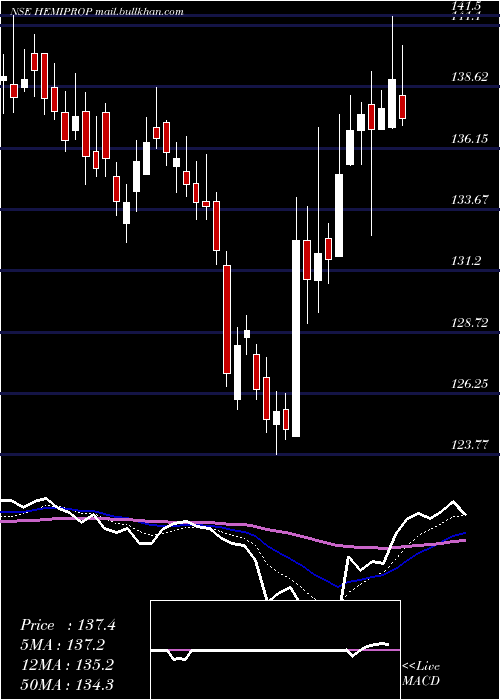The image size is (500, 700).
Task: Click the MACD inset chart panel
Action: click(x=275, y=650)
